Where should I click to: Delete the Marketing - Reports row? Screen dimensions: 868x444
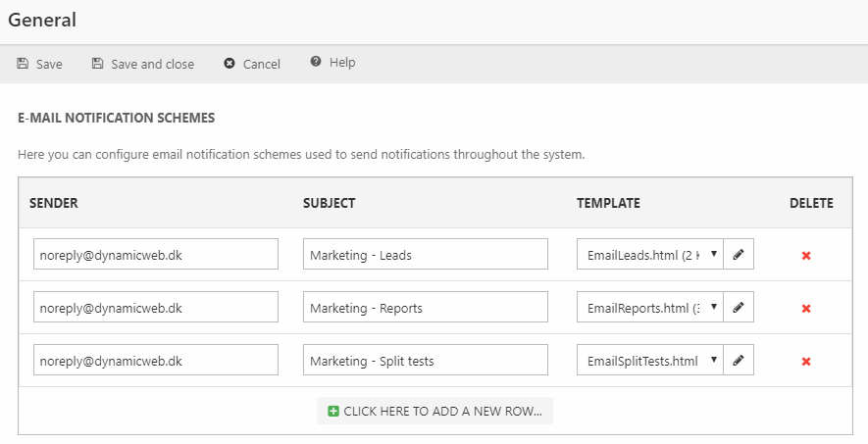(806, 309)
